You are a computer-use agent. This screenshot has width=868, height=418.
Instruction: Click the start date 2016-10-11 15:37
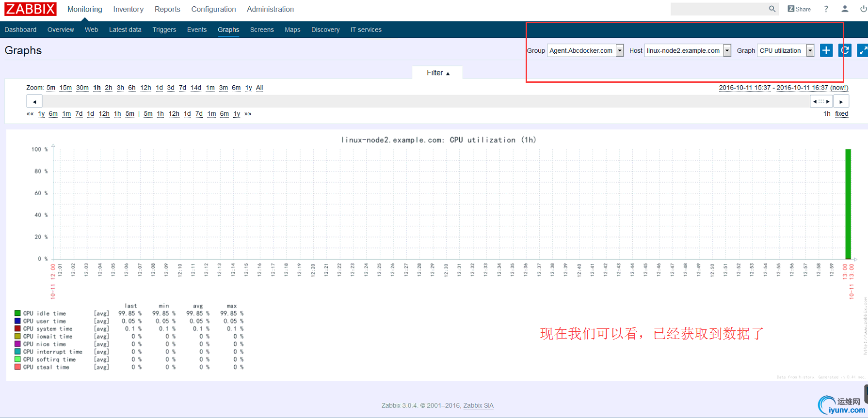[x=745, y=88]
